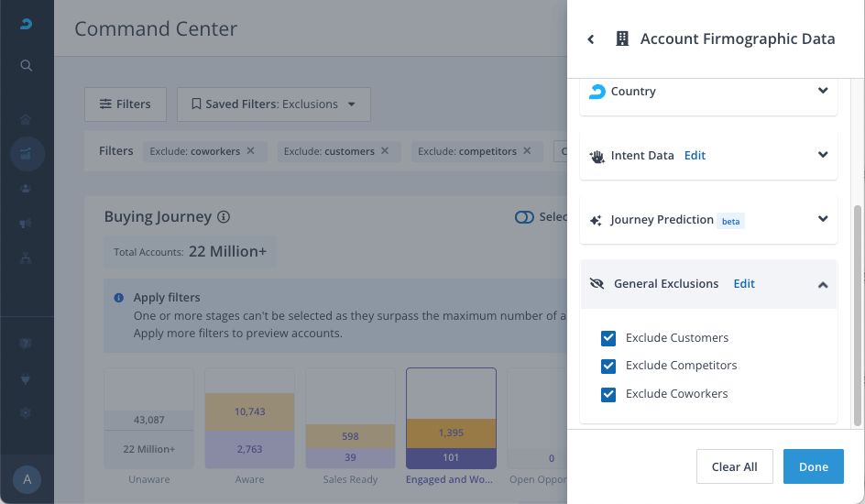Uncheck Exclude Customers checkbox
This screenshot has width=865, height=504.
(x=608, y=338)
